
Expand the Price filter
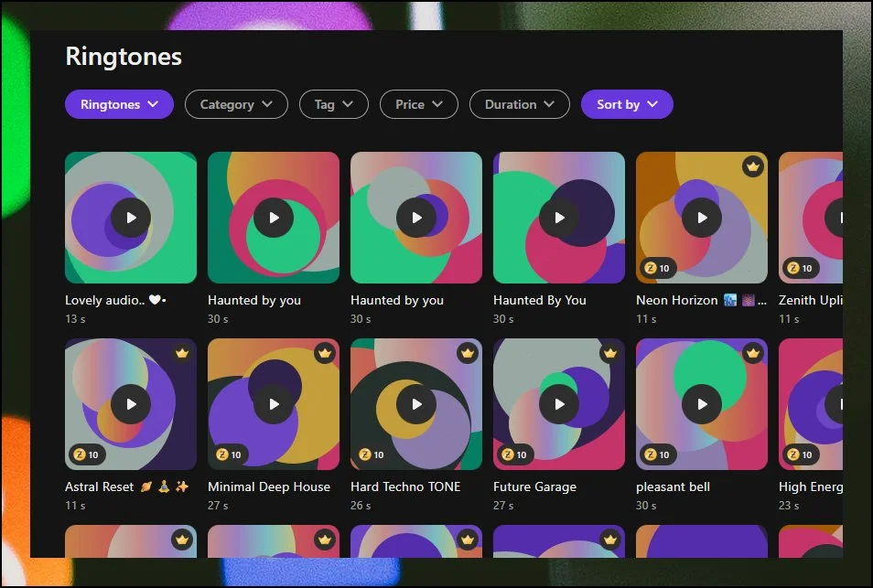point(418,104)
